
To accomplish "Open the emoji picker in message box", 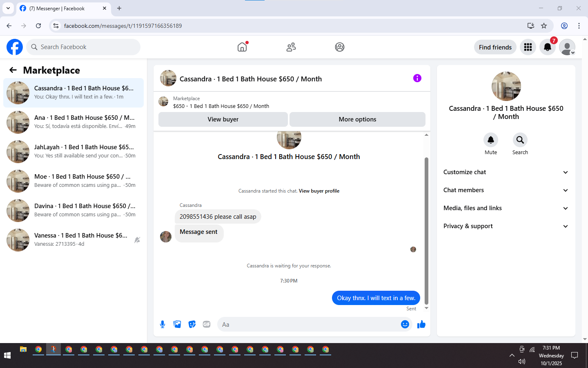I will click(405, 324).
